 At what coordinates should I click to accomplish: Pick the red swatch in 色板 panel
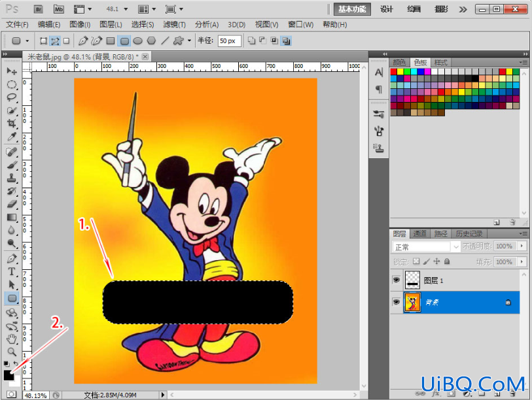(393, 71)
